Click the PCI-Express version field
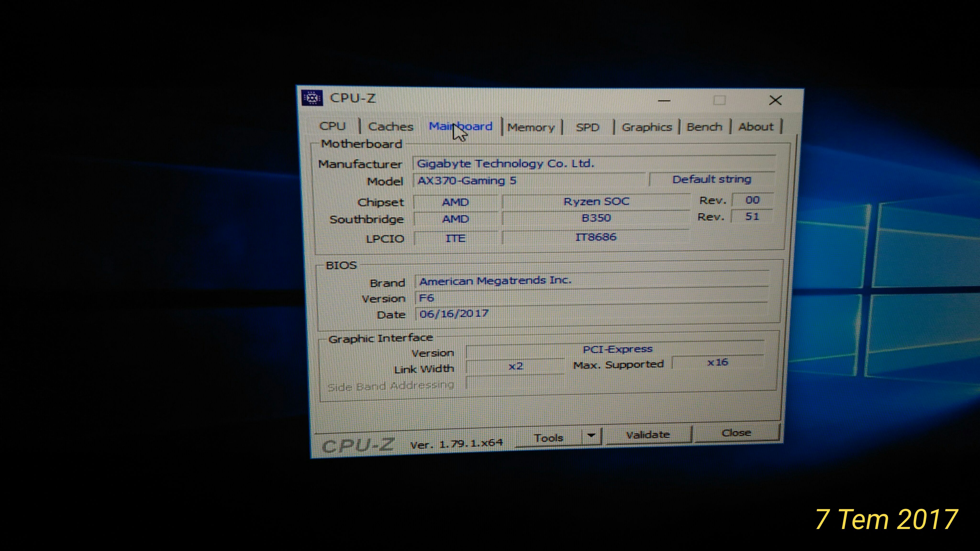The width and height of the screenshot is (980, 551). click(x=615, y=349)
